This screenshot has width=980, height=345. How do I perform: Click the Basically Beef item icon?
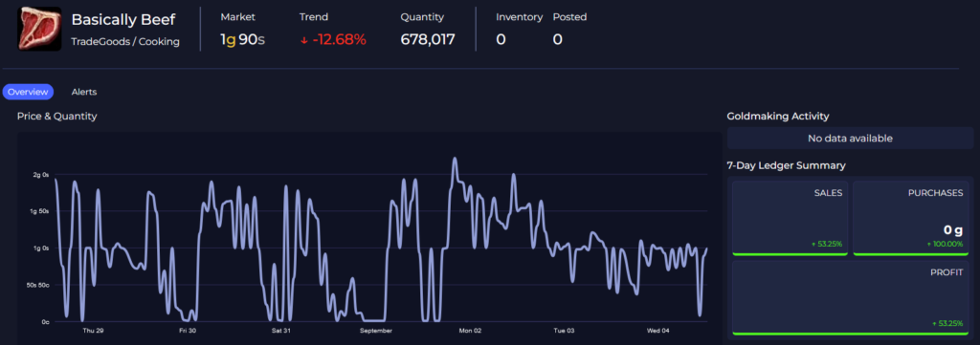[x=39, y=29]
